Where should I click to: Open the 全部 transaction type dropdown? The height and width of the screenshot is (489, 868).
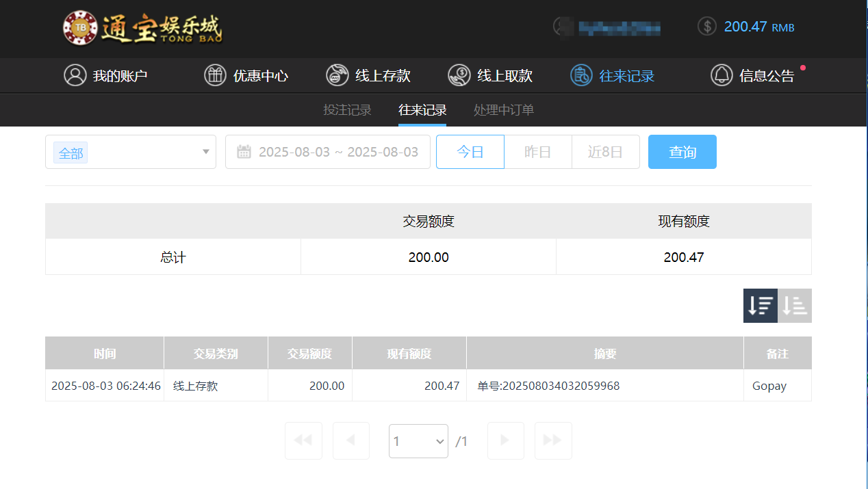coord(130,151)
